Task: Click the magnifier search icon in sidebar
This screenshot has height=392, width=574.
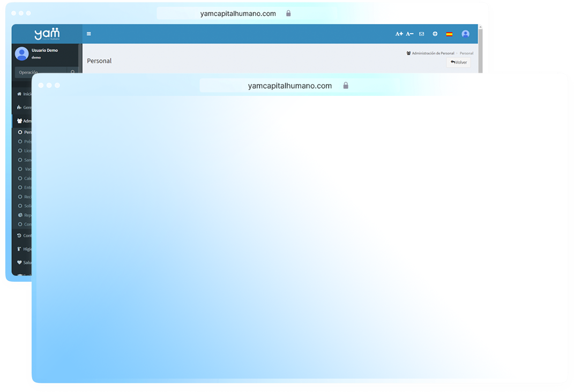Action: point(72,72)
